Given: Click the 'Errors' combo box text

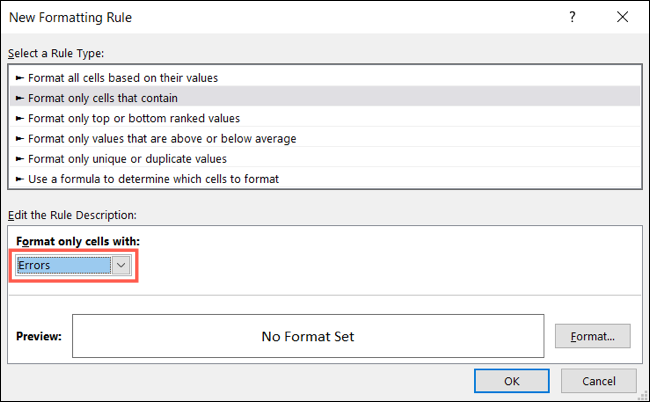Looking at the screenshot, I should tap(62, 265).
